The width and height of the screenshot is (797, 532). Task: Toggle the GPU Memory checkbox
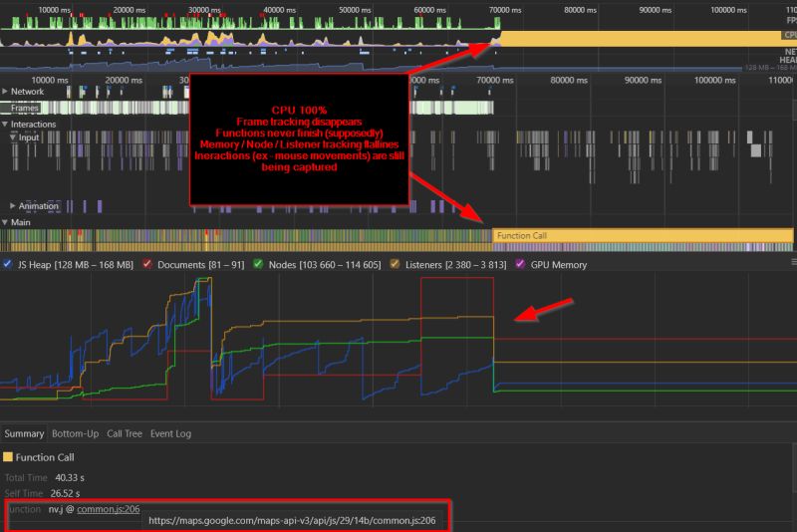click(x=520, y=264)
